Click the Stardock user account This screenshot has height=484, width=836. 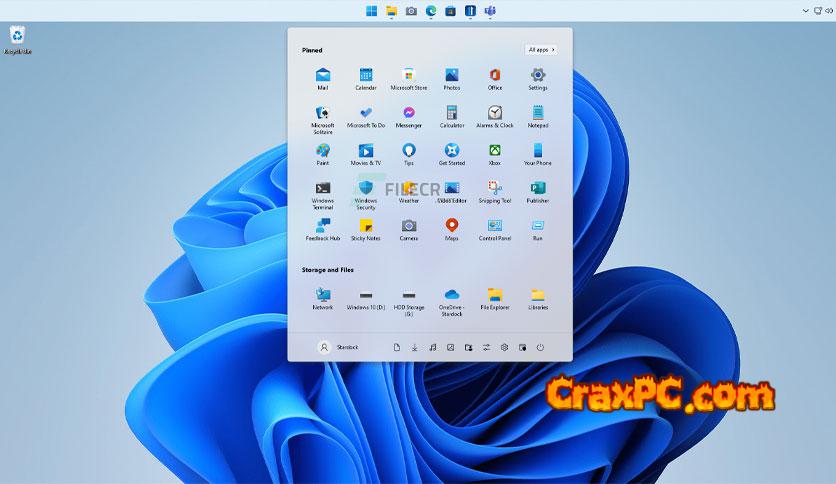tap(338, 347)
